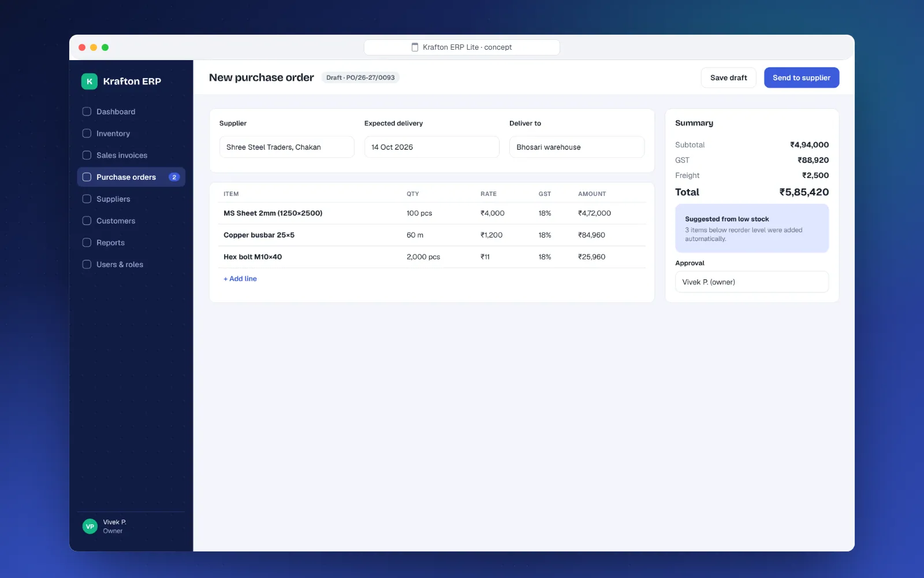The image size is (924, 578).
Task: Go to Purchase orders section
Action: (131, 177)
